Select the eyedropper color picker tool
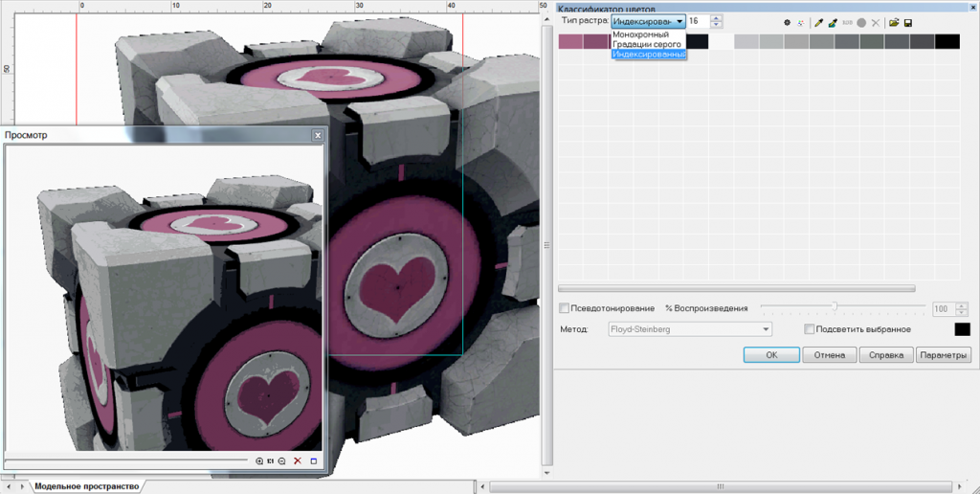 [818, 23]
